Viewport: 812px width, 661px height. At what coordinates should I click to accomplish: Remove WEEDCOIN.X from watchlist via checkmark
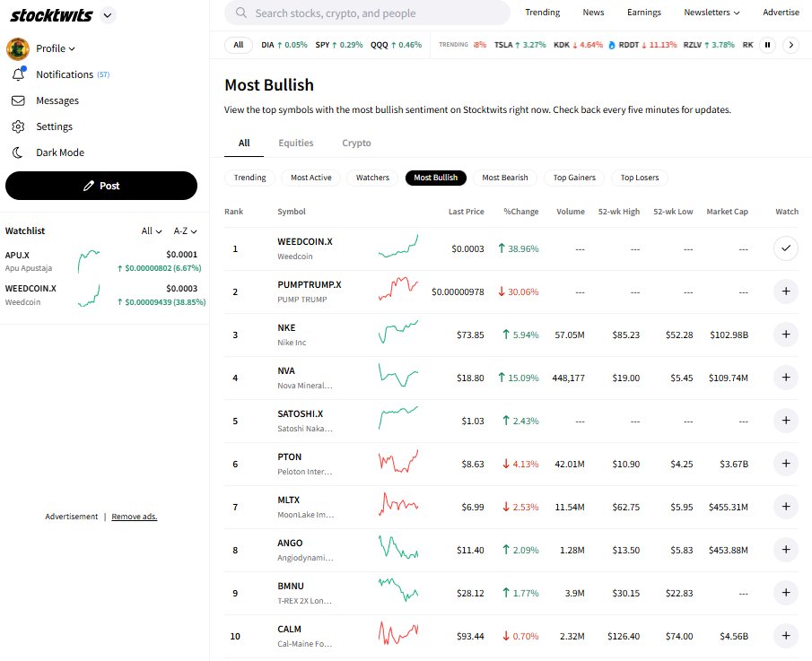point(786,248)
